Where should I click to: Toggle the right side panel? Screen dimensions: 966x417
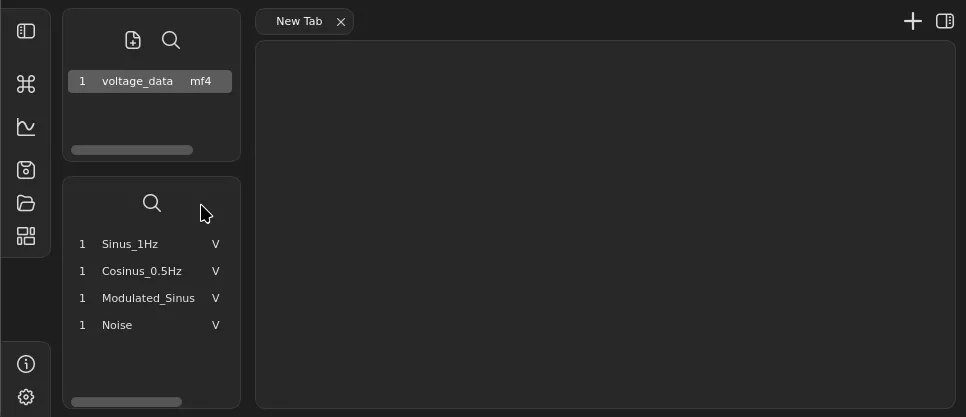click(x=944, y=21)
